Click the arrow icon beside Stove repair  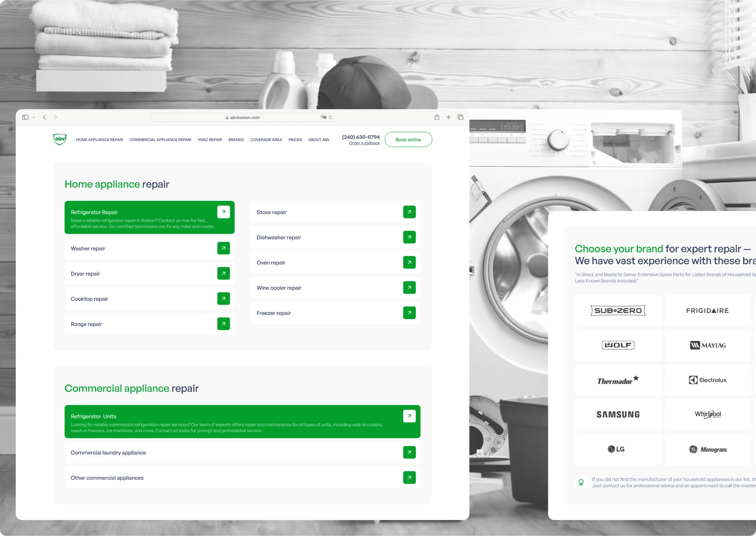(409, 212)
